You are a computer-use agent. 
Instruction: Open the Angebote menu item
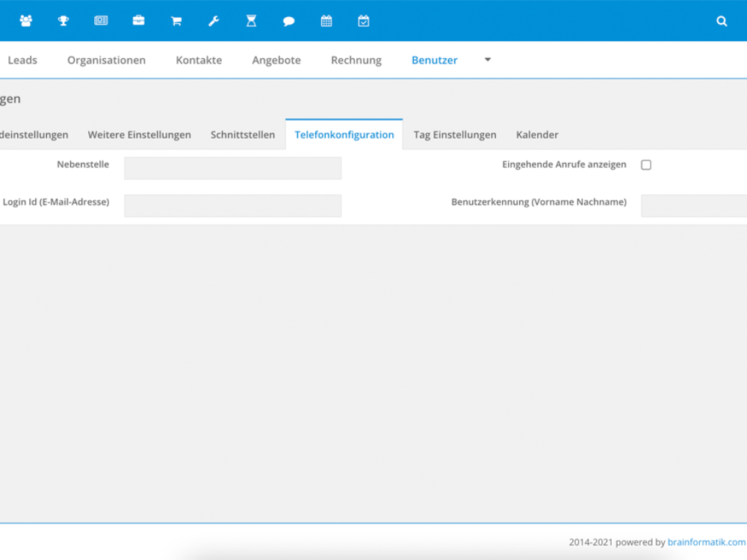(x=276, y=60)
